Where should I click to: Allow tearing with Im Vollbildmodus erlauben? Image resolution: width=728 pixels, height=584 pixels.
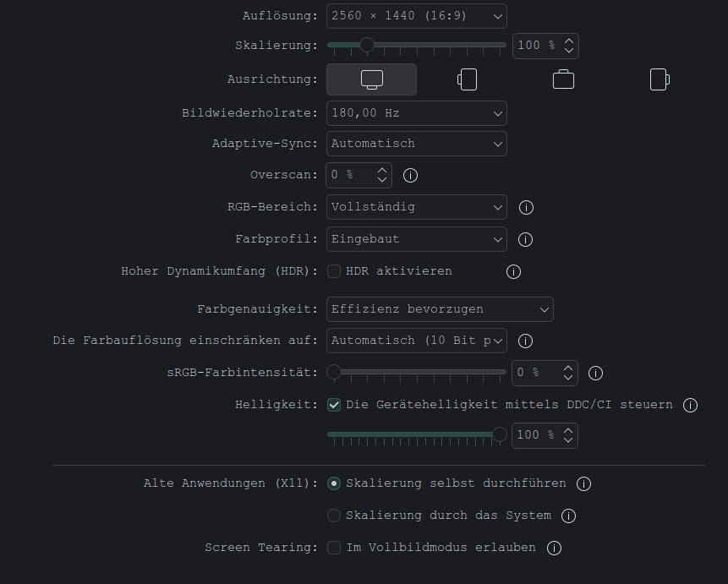[334, 548]
